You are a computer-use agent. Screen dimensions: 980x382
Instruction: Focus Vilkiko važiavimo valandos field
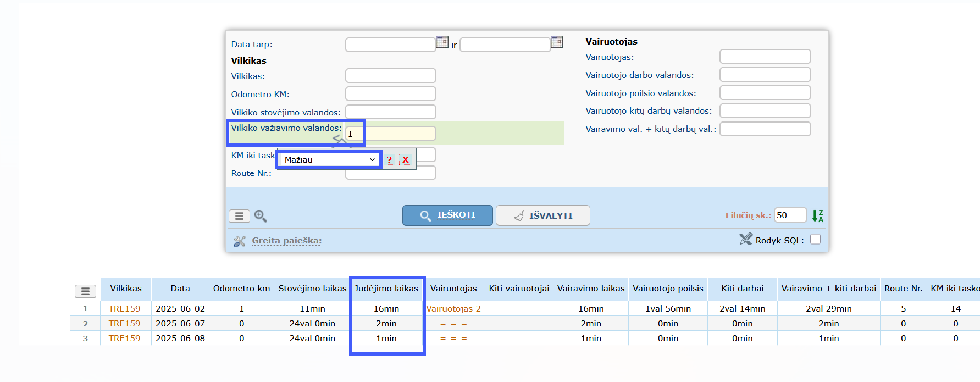(391, 134)
